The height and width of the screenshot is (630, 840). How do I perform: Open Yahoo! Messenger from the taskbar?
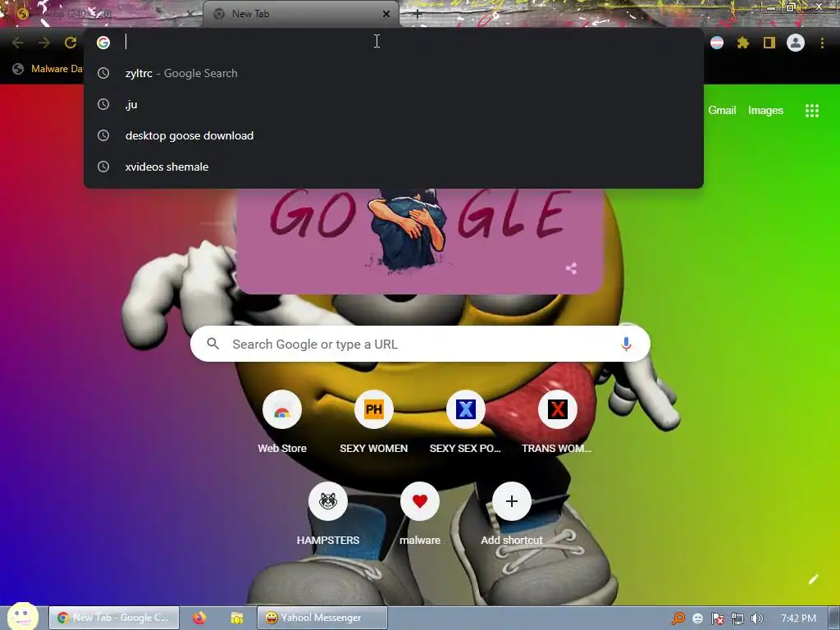(322, 618)
